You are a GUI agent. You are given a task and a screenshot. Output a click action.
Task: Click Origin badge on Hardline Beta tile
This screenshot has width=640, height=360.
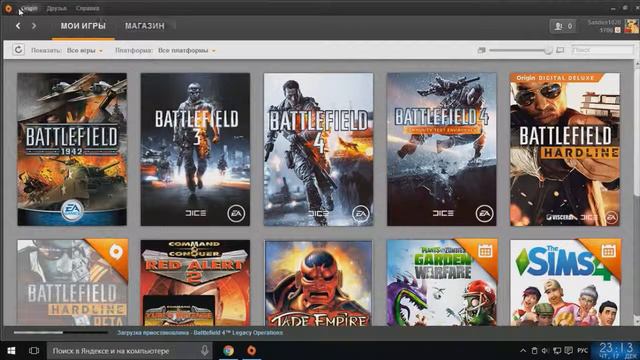(x=116, y=252)
